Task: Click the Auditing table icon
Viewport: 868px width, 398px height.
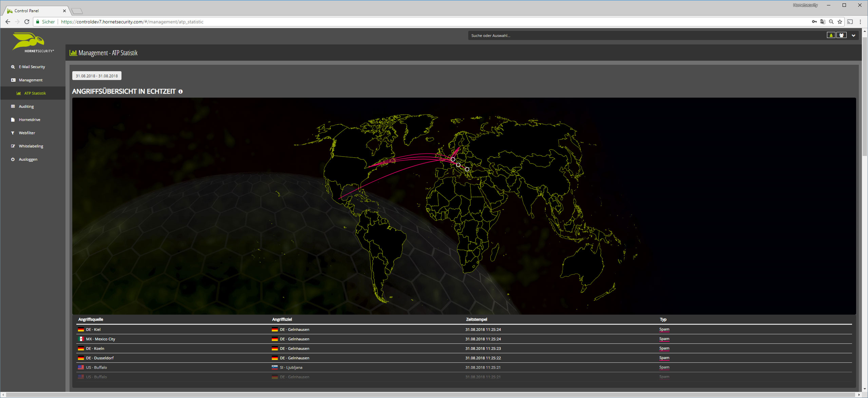Action: (x=13, y=106)
